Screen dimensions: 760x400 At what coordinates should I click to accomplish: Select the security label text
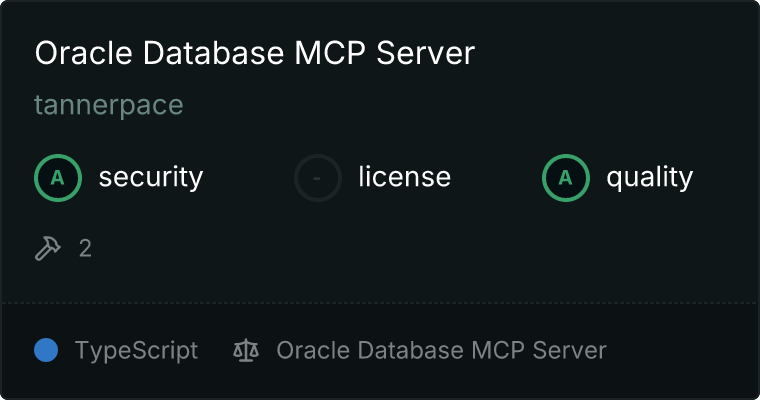[x=151, y=178]
